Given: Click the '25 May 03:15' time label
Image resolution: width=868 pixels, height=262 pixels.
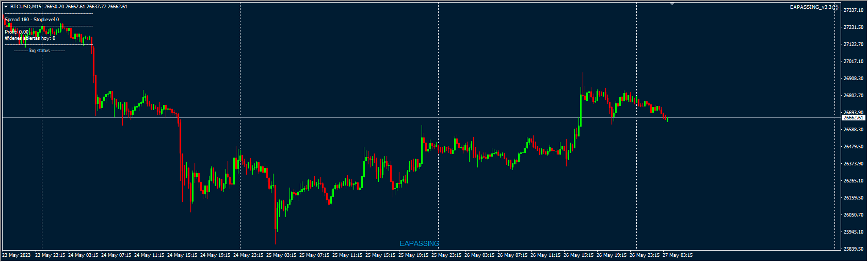Looking at the screenshot, I should pyautogui.click(x=281, y=255).
